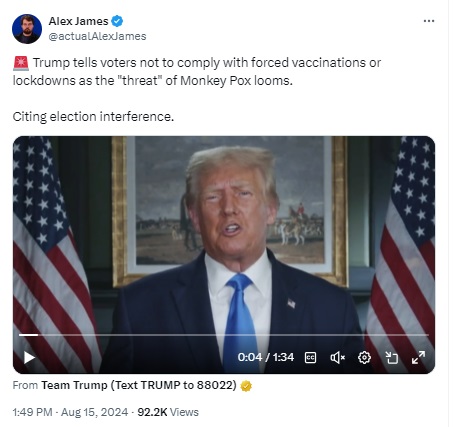
Task: Open the post timestamp 1:49 PM Aug 15, 2024
Action: (x=70, y=412)
